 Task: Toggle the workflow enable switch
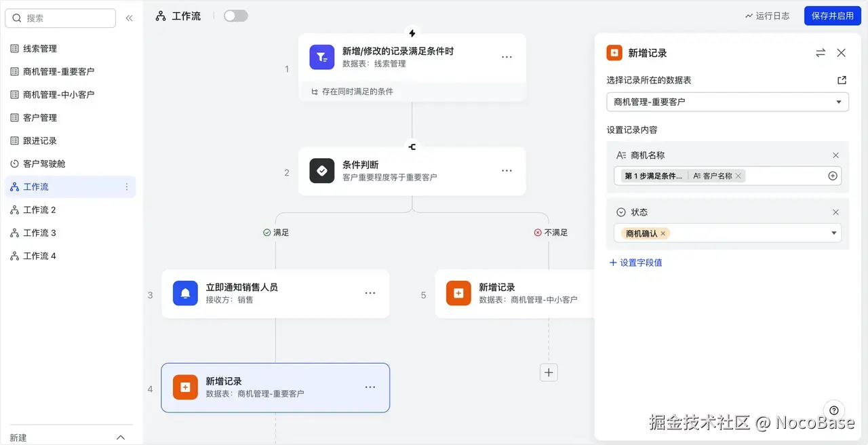pyautogui.click(x=236, y=16)
